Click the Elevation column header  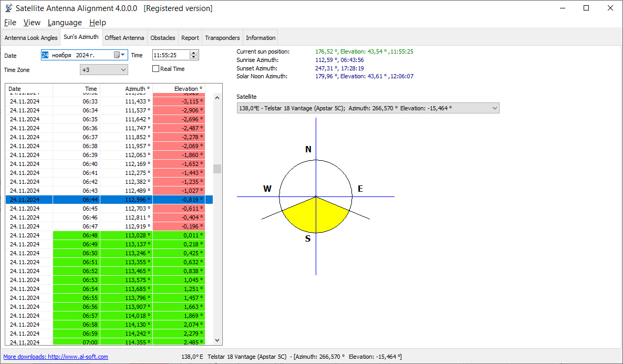(179, 89)
